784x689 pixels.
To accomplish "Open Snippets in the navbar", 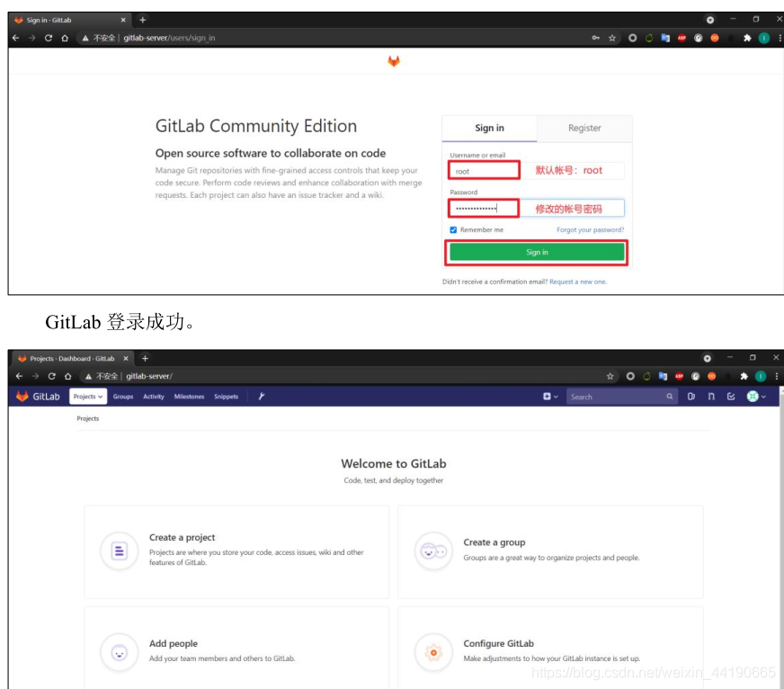I will coord(226,397).
